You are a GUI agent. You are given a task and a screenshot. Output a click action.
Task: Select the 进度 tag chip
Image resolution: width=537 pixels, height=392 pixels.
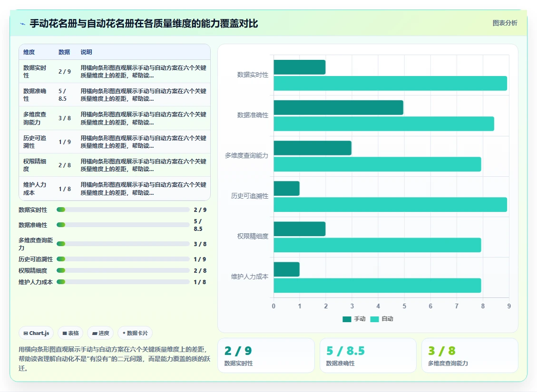pyautogui.click(x=100, y=333)
